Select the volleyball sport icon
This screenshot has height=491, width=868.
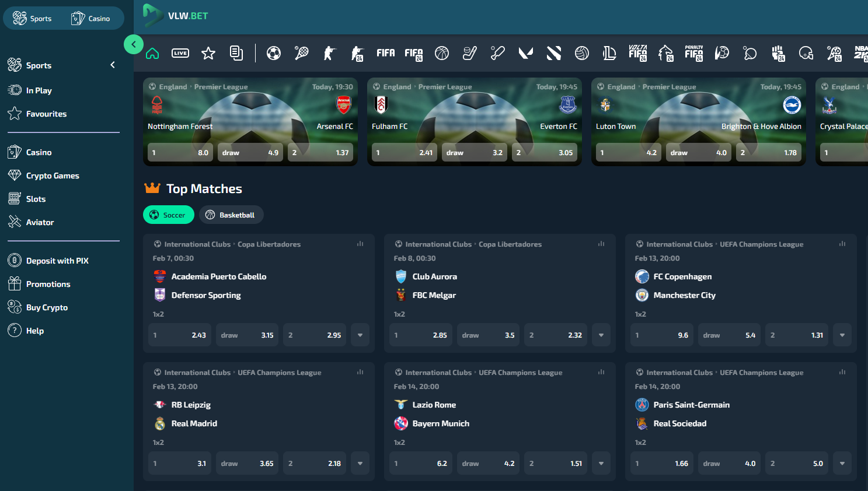(582, 53)
